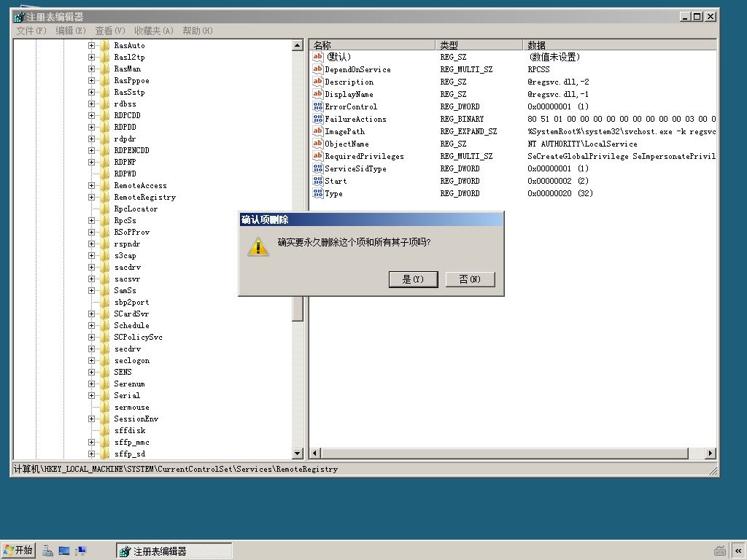Click the warning icon in delete dialog
The width and height of the screenshot is (747, 560).
(258, 246)
